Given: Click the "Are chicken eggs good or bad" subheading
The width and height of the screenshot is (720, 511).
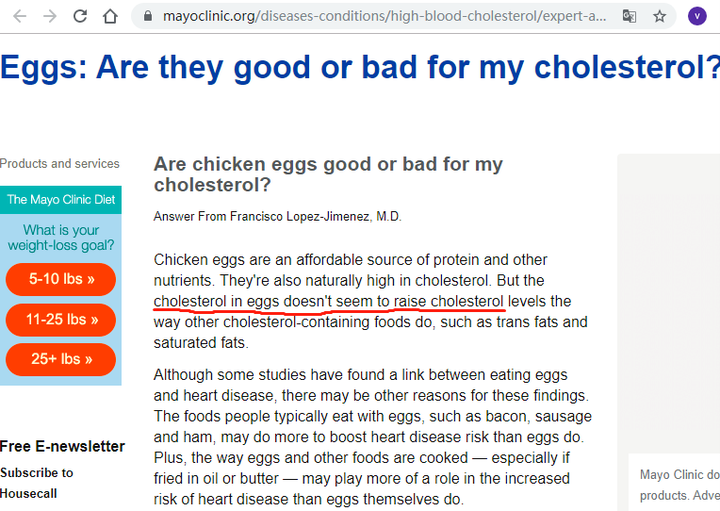Looking at the screenshot, I should [x=328, y=174].
